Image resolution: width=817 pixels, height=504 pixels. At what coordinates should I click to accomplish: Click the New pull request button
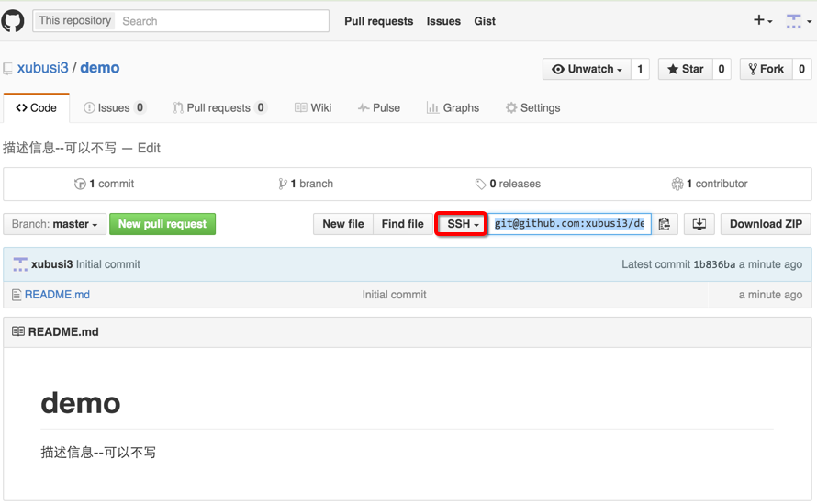coord(162,224)
